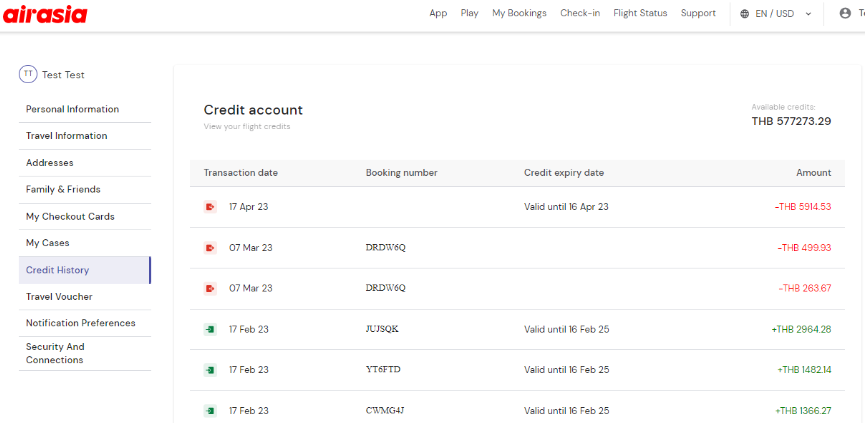Open My Bookings in top navigation
The width and height of the screenshot is (865, 423).
[x=519, y=13]
